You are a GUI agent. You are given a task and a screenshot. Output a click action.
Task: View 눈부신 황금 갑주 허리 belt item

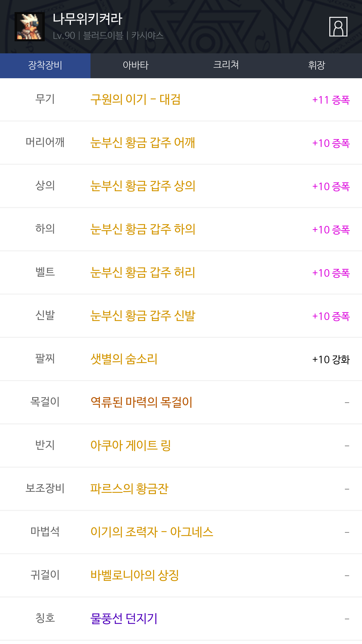click(x=143, y=273)
